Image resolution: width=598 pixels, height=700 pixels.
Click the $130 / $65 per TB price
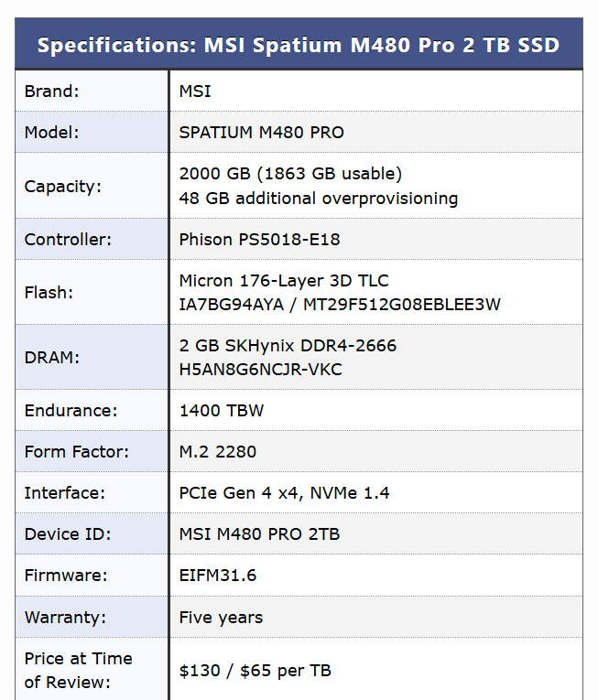(255, 671)
